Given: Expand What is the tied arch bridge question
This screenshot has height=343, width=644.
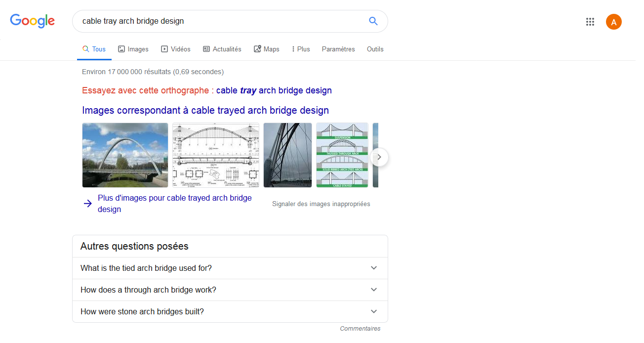Looking at the screenshot, I should 230,268.
